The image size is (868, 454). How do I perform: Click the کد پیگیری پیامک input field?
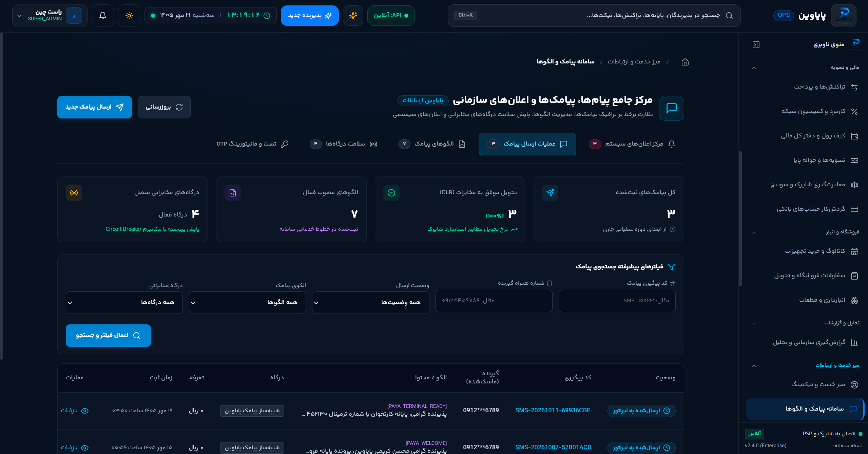617,301
